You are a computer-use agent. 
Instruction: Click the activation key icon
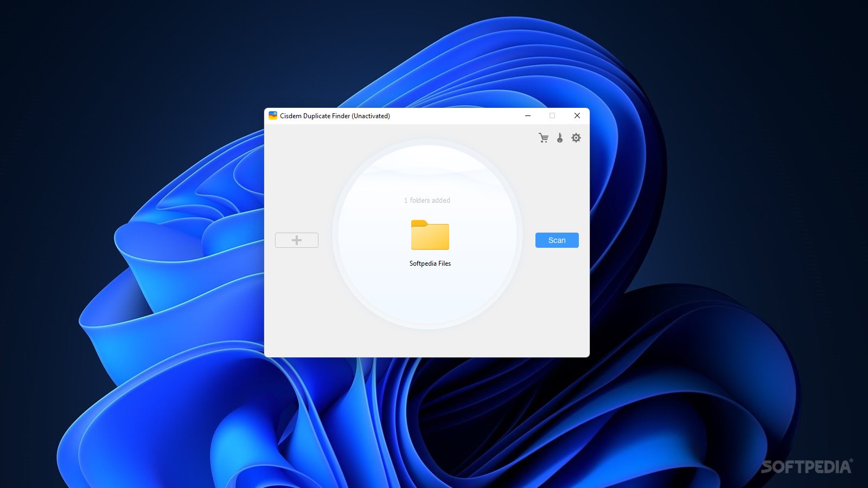(560, 138)
